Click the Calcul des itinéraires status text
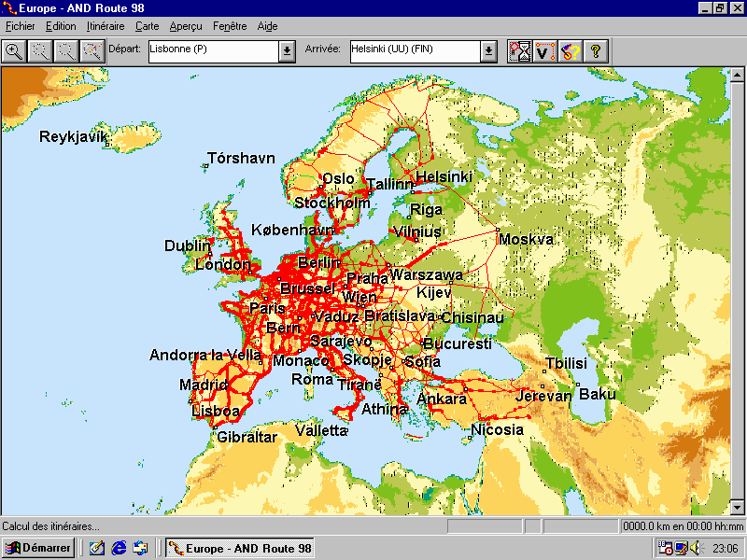 coord(51,526)
